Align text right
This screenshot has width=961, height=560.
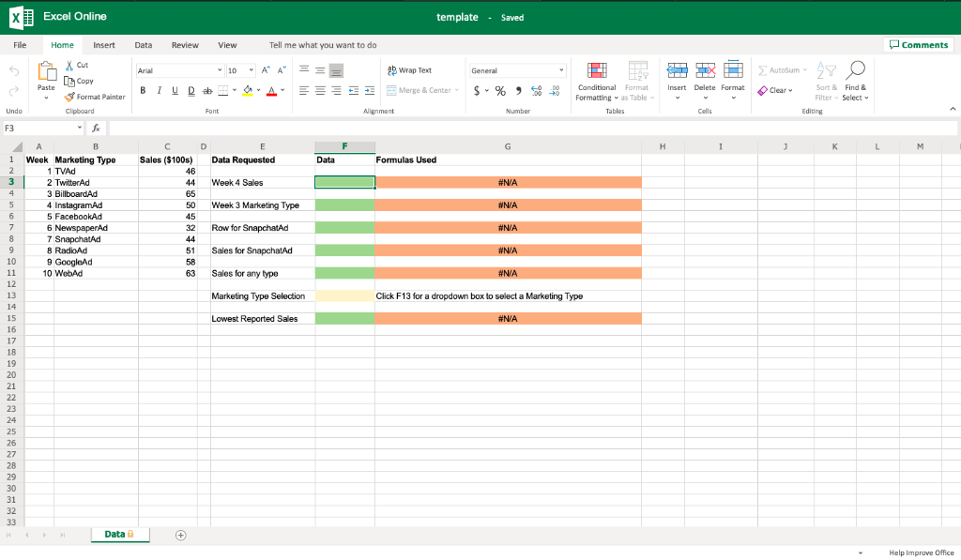[x=336, y=91]
